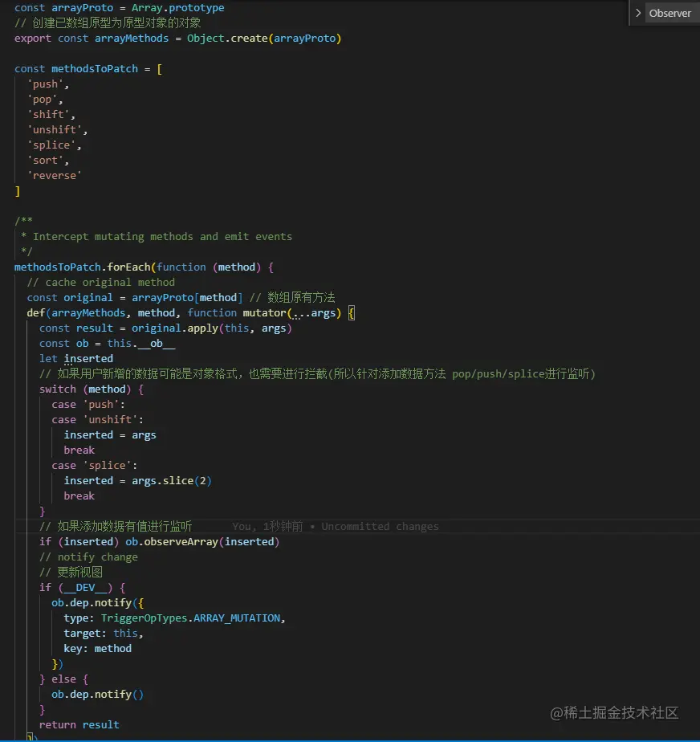Image resolution: width=700 pixels, height=742 pixels.
Task: Click the '} else {' line
Action: tap(64, 679)
